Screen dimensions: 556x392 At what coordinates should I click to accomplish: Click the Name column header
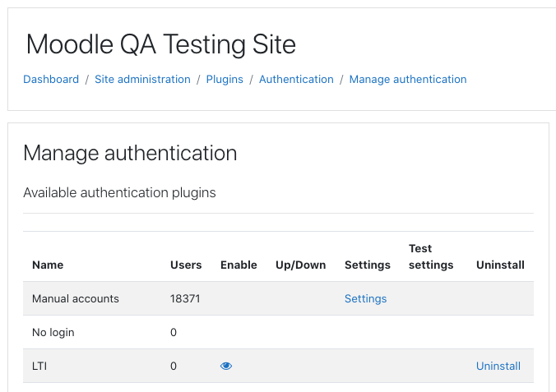[x=48, y=265]
